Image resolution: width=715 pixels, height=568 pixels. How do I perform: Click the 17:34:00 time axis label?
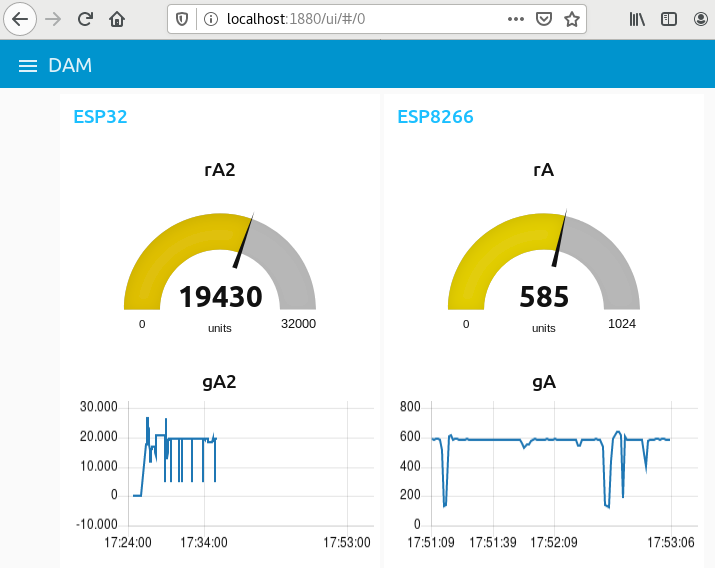pos(203,542)
